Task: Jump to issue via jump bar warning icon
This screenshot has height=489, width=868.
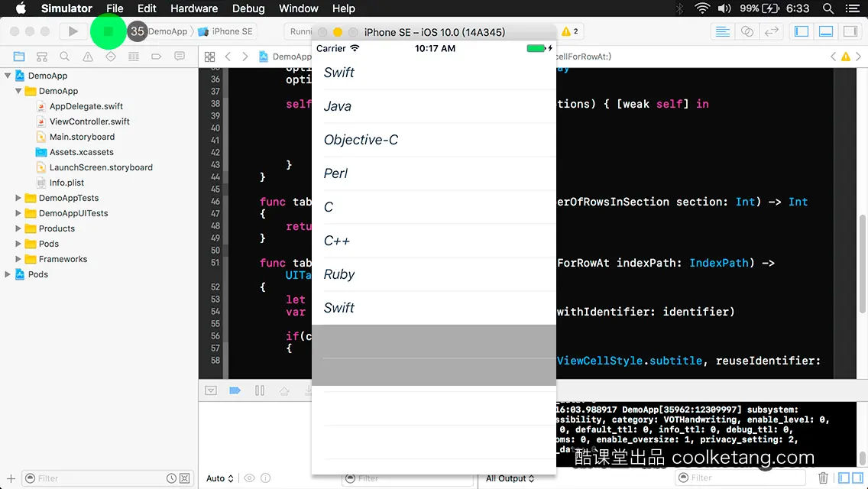Action: [846, 57]
